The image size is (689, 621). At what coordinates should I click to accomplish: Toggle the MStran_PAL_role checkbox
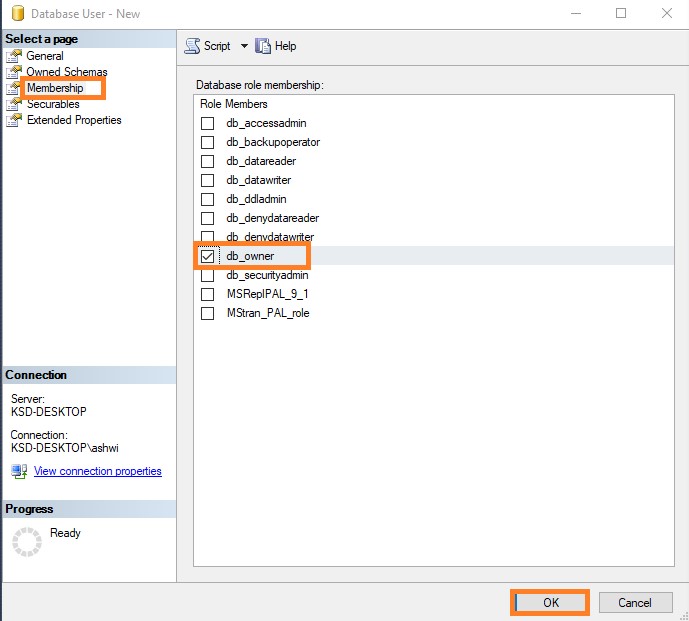click(x=208, y=313)
